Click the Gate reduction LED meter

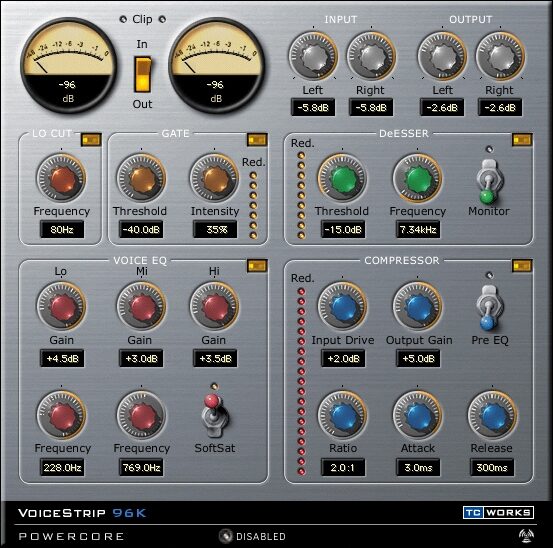[x=253, y=205]
